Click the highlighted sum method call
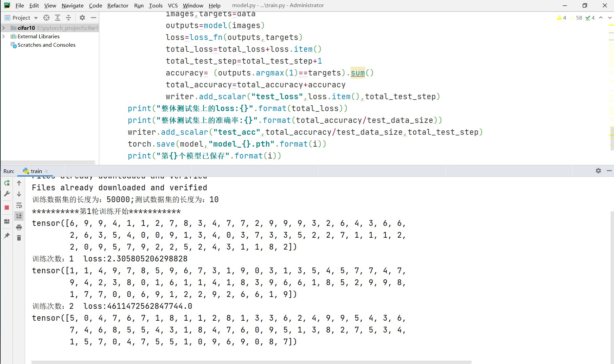Image resolution: width=614 pixels, height=364 pixels. point(358,73)
